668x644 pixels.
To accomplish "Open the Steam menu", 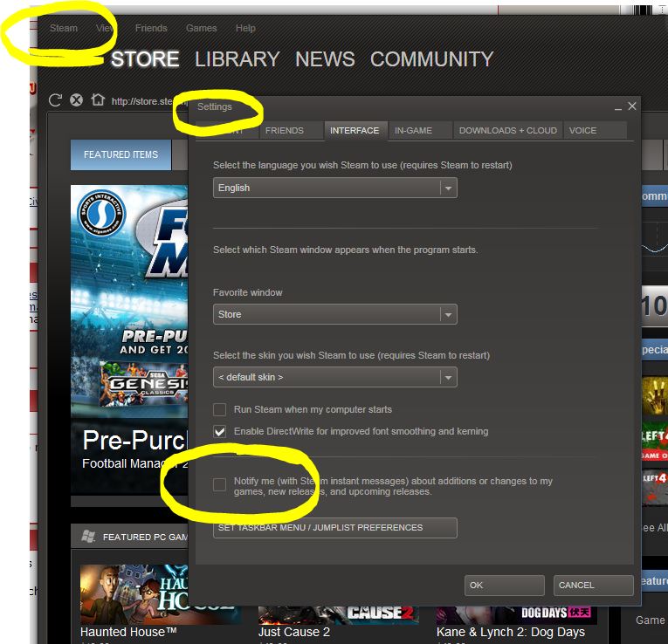I will pyautogui.click(x=64, y=28).
